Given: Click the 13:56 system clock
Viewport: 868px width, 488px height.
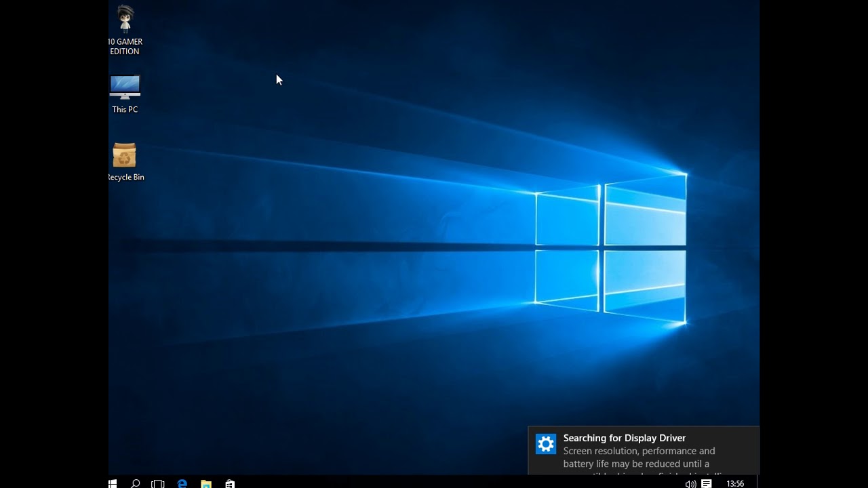Looking at the screenshot, I should (735, 483).
